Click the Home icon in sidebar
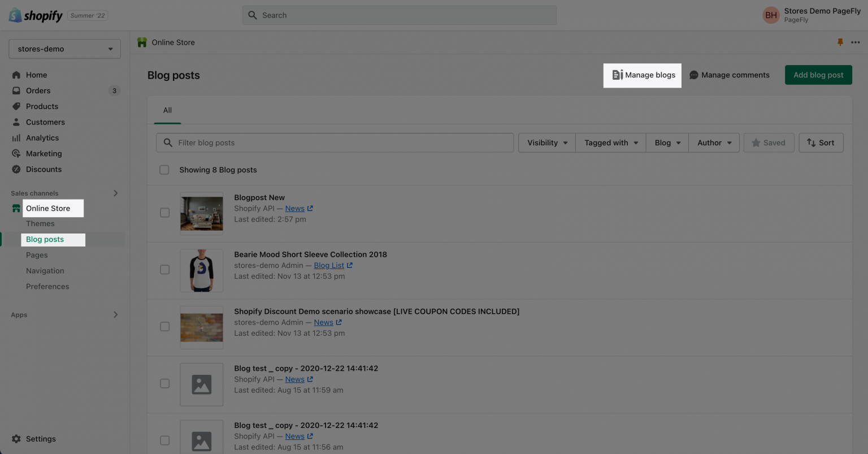Image resolution: width=868 pixels, height=454 pixels. pyautogui.click(x=16, y=75)
